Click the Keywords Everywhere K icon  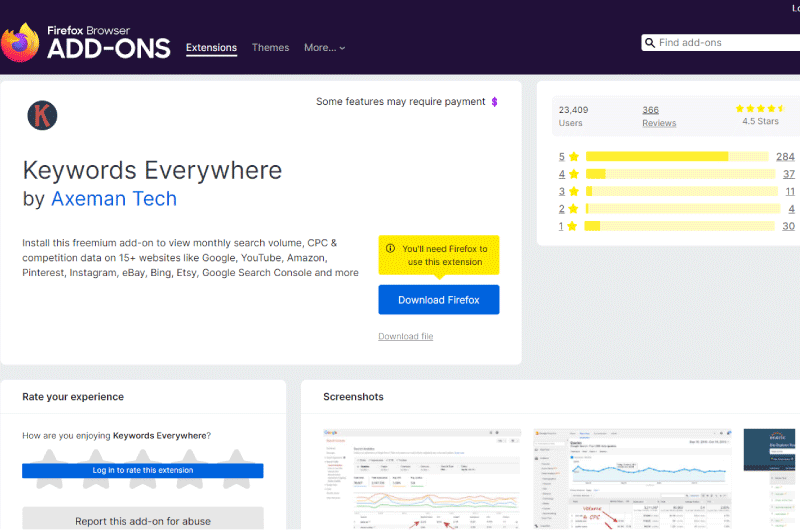click(x=42, y=115)
